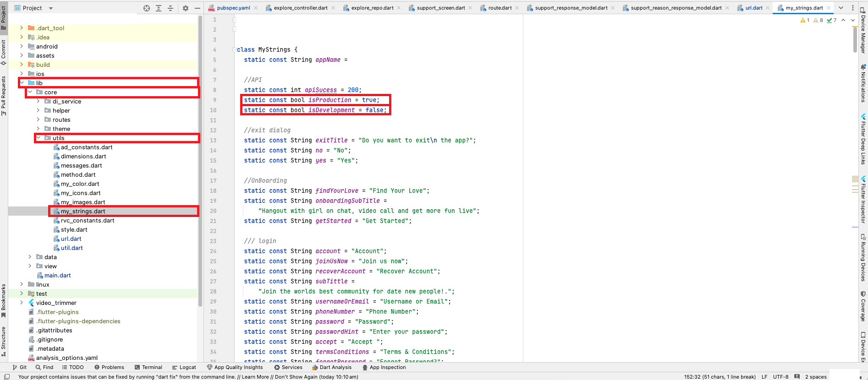Expand the android folder

[22, 46]
